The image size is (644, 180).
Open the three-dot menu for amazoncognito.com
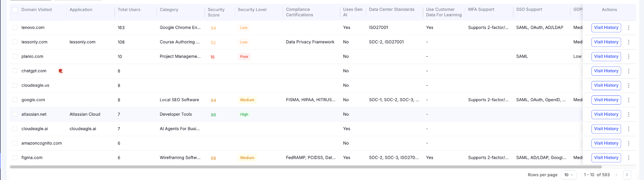629,143
